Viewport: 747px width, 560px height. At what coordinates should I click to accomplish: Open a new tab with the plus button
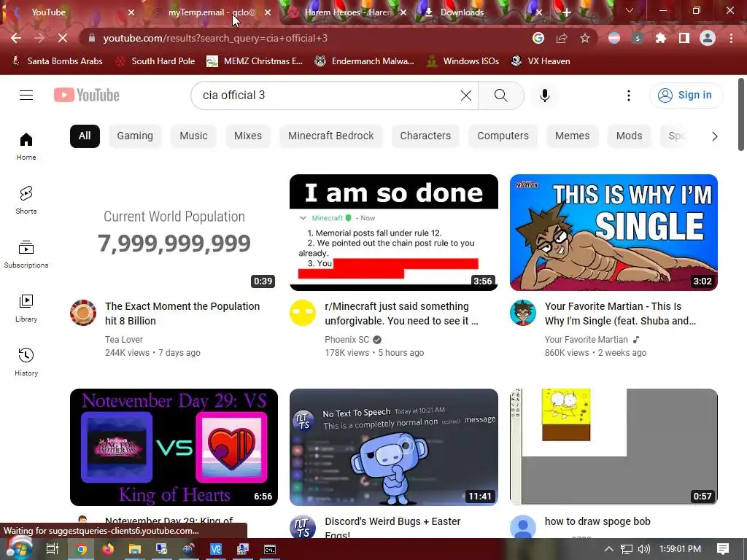566,12
